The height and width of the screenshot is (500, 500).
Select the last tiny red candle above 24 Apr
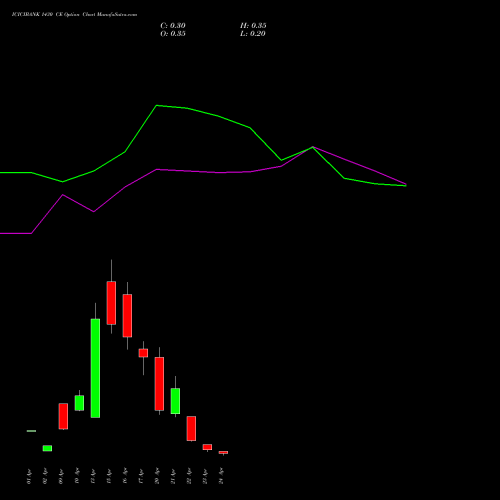[x=223, y=452]
